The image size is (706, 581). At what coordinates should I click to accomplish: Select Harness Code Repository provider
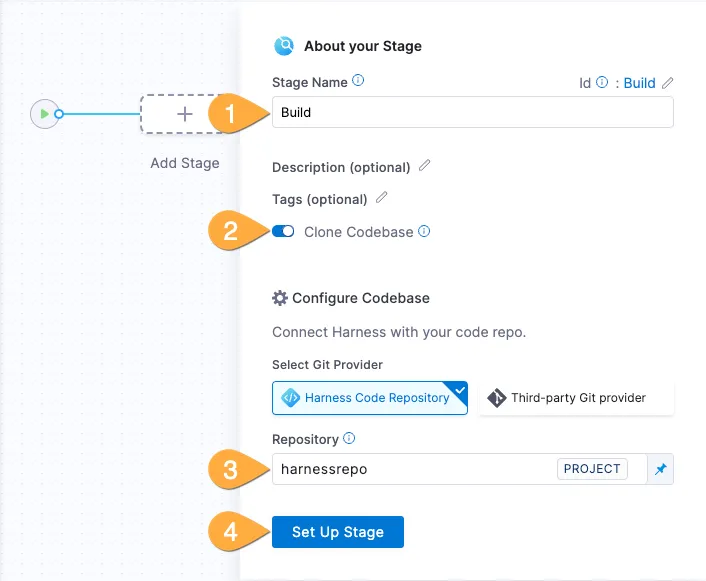[x=369, y=398]
